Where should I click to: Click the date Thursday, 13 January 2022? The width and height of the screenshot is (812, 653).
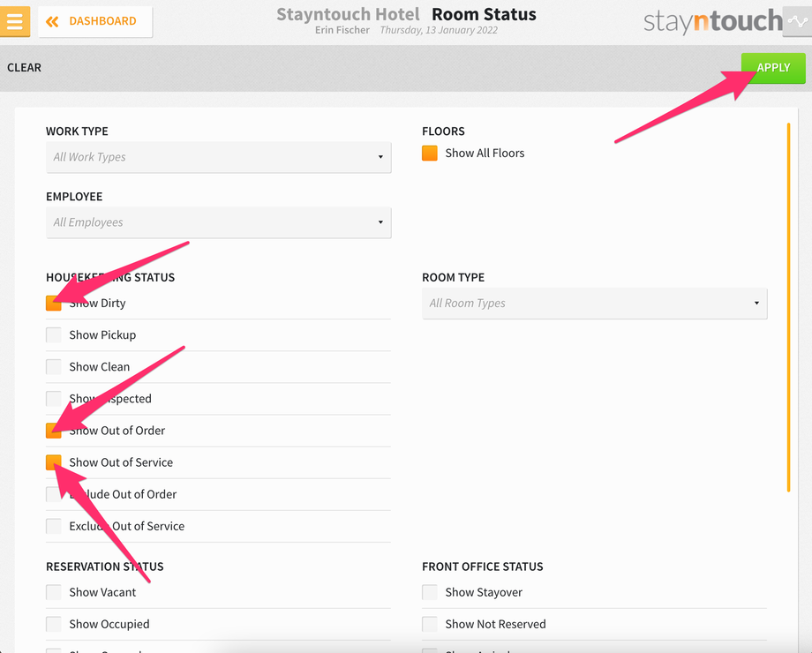(439, 30)
